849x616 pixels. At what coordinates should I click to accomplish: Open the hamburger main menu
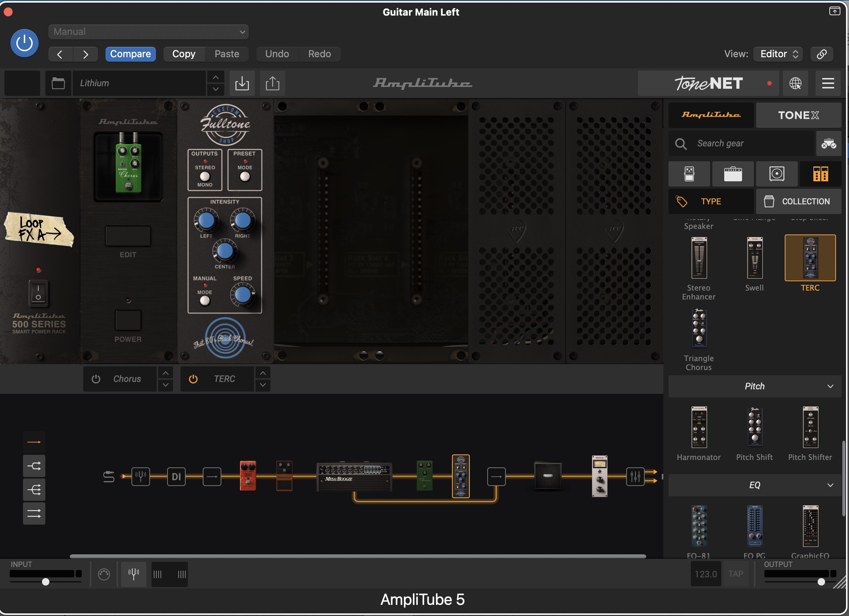828,83
